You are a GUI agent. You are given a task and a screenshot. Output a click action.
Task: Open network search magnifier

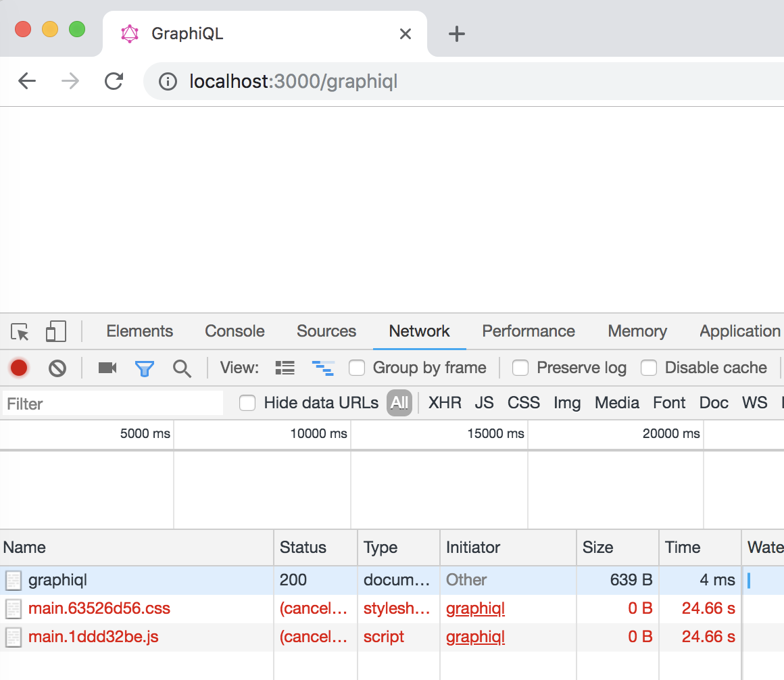(x=182, y=368)
